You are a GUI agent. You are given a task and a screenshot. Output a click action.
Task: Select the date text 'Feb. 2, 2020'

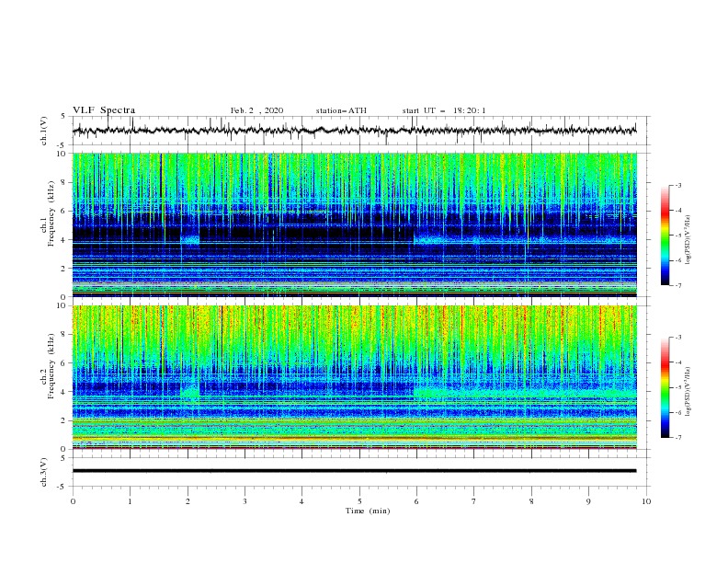[256, 110]
